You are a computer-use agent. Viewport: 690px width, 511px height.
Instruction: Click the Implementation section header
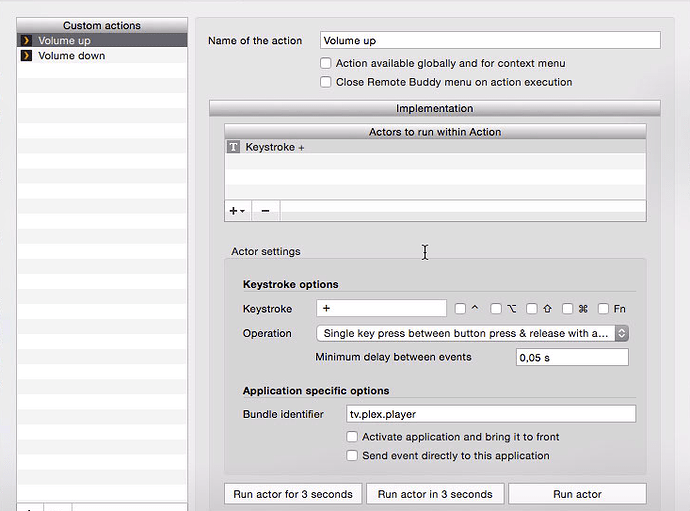coord(435,108)
